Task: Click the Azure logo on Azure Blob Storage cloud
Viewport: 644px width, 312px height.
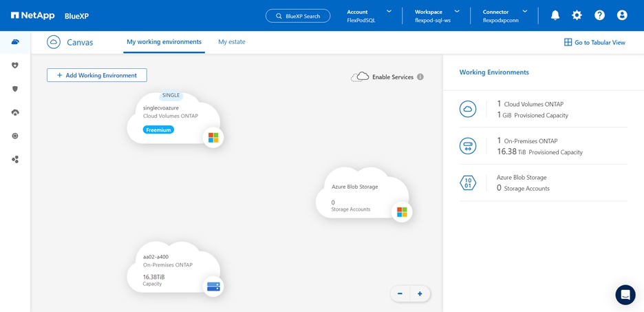Action: coord(402,212)
